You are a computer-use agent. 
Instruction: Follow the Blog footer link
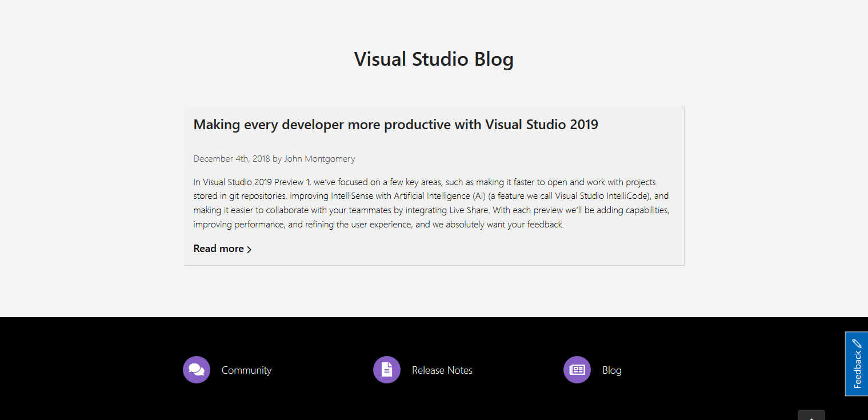pyautogui.click(x=611, y=370)
